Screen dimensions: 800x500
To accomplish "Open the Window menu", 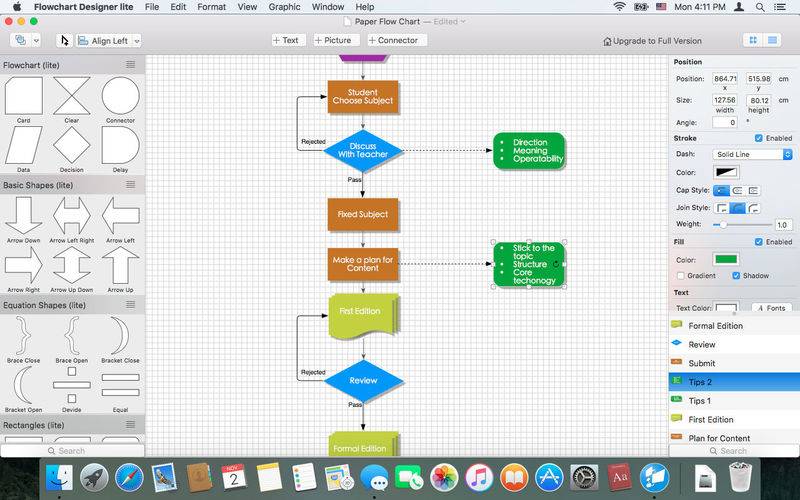I will point(328,7).
